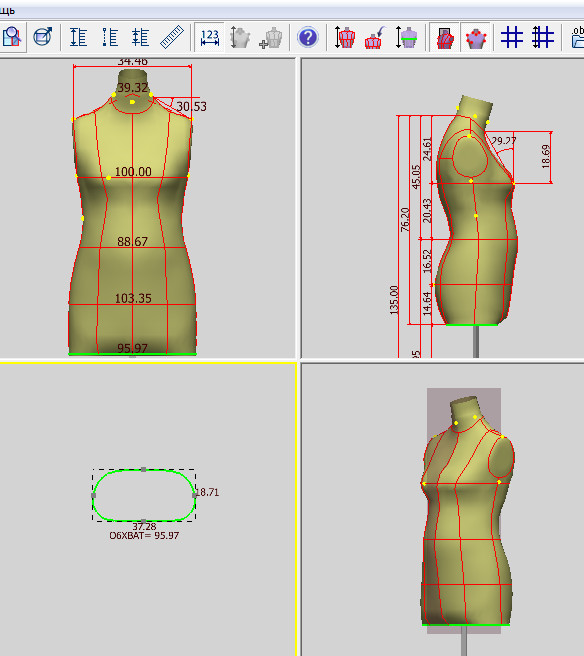Click the 88.67 waist girth value
584x656 pixels.
(132, 241)
